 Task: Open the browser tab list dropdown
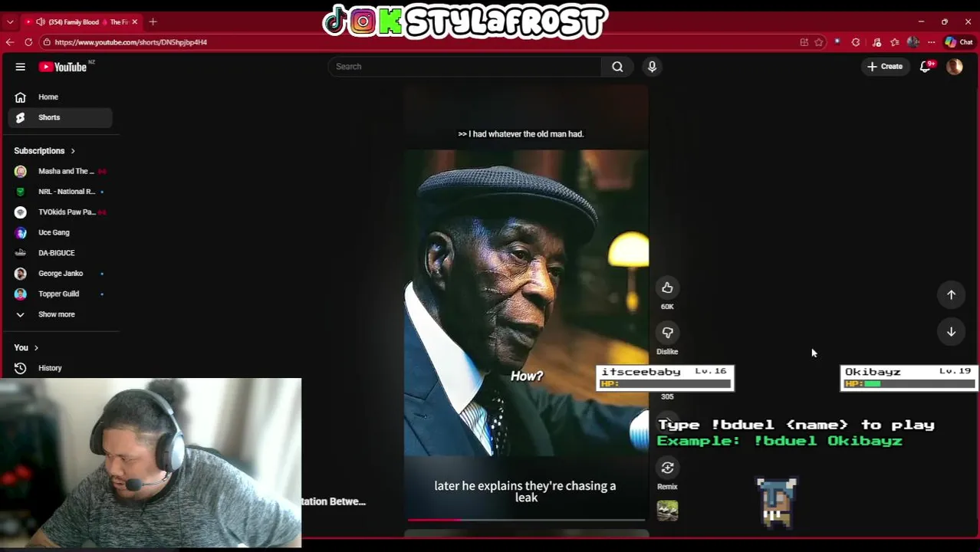point(10,22)
